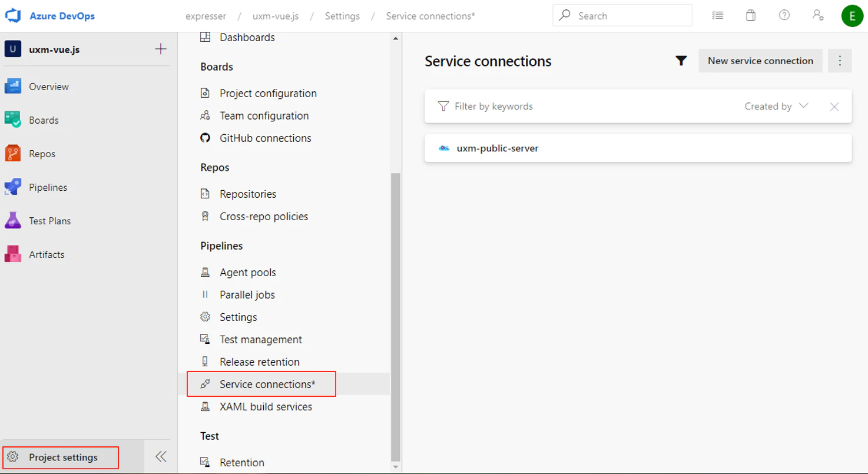Open the green E account avatar

(x=852, y=16)
